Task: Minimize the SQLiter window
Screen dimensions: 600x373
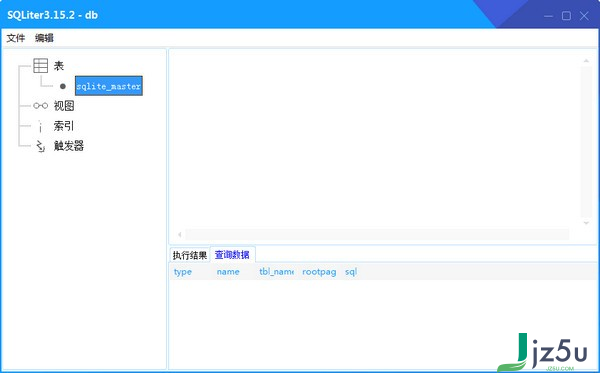Action: [548, 16]
